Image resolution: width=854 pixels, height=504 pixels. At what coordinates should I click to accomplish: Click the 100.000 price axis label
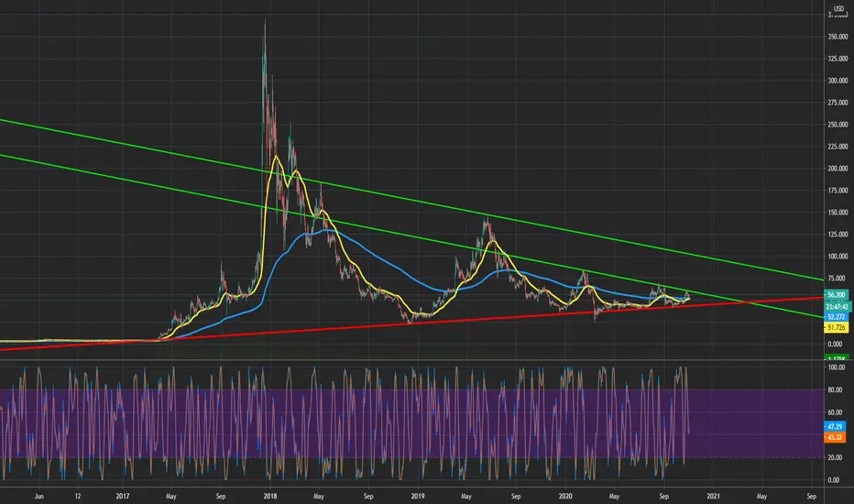click(838, 256)
